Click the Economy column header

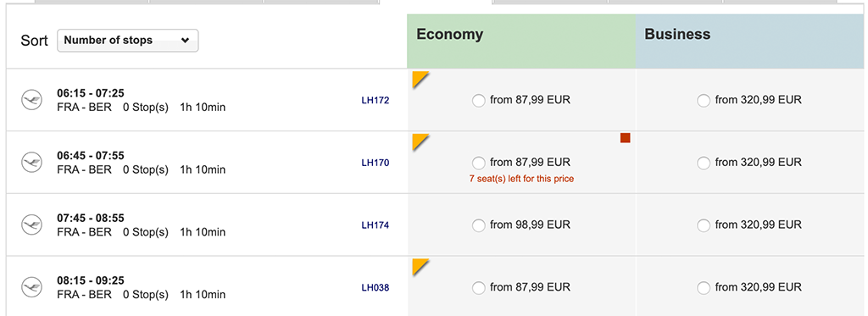click(x=521, y=42)
